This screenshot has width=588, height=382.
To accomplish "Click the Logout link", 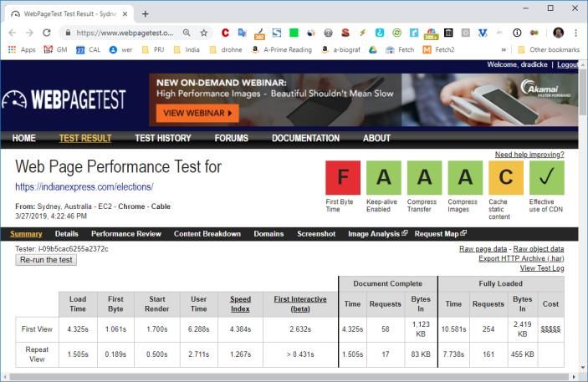I will (567, 64).
